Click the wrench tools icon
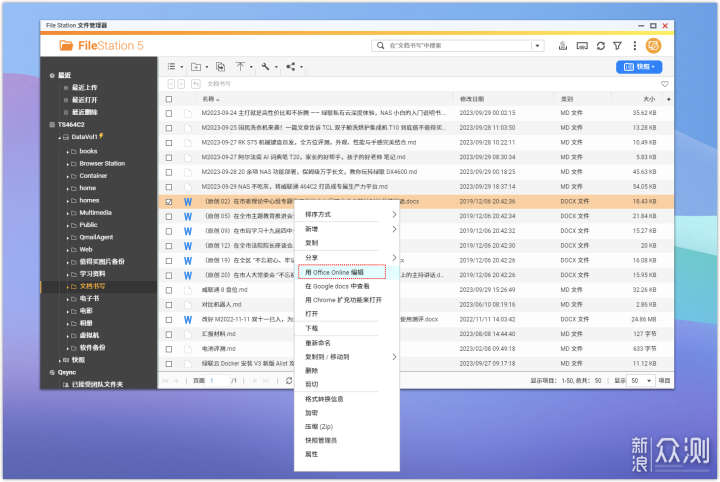The height and width of the screenshot is (482, 720). 265,67
